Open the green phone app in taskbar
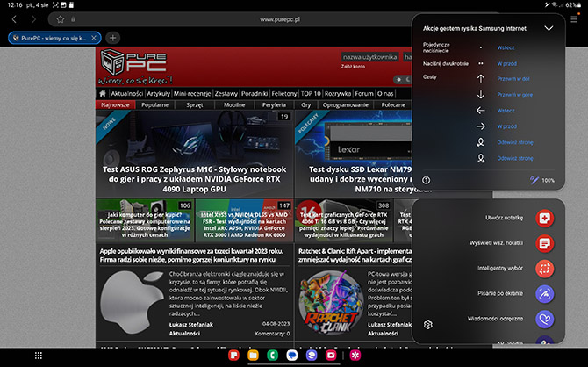 [x=273, y=355]
